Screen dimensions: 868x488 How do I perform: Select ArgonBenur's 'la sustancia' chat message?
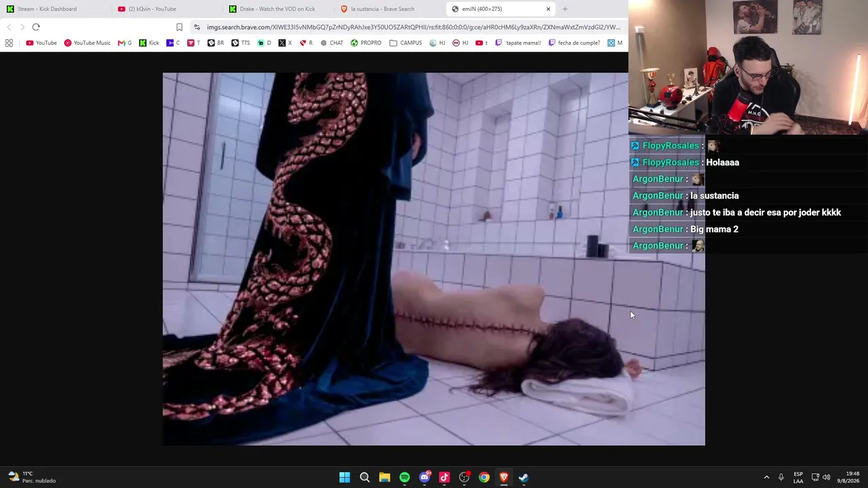[714, 195]
